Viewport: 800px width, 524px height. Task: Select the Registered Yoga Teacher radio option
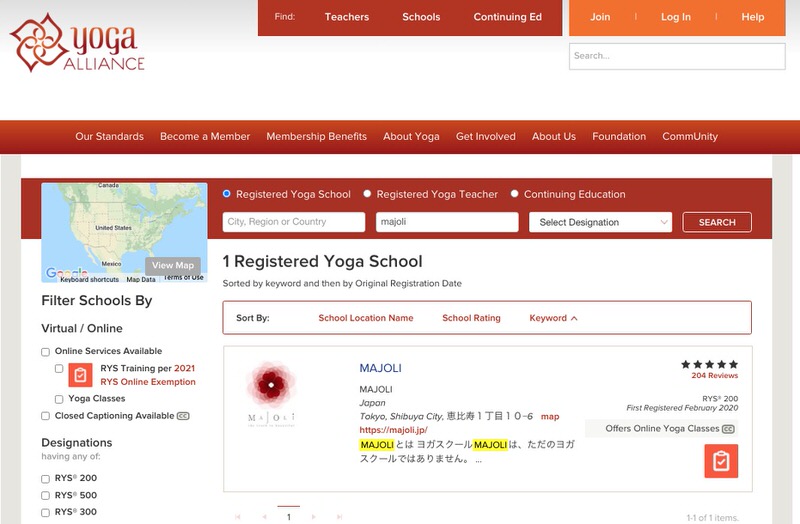(x=368, y=194)
